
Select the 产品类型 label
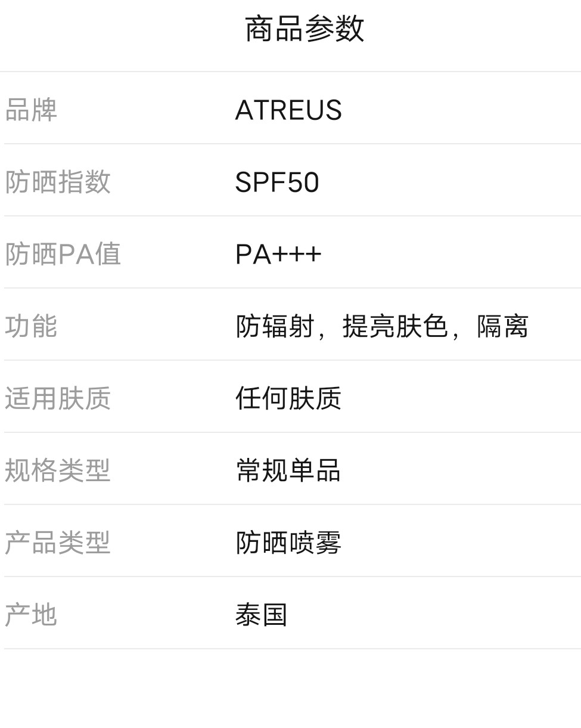58,543
